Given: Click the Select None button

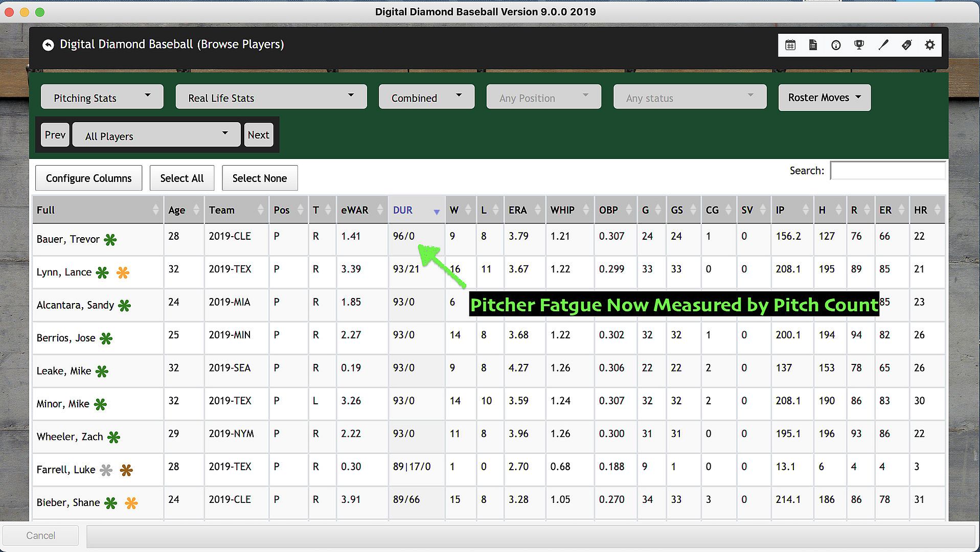Looking at the screenshot, I should (x=260, y=178).
